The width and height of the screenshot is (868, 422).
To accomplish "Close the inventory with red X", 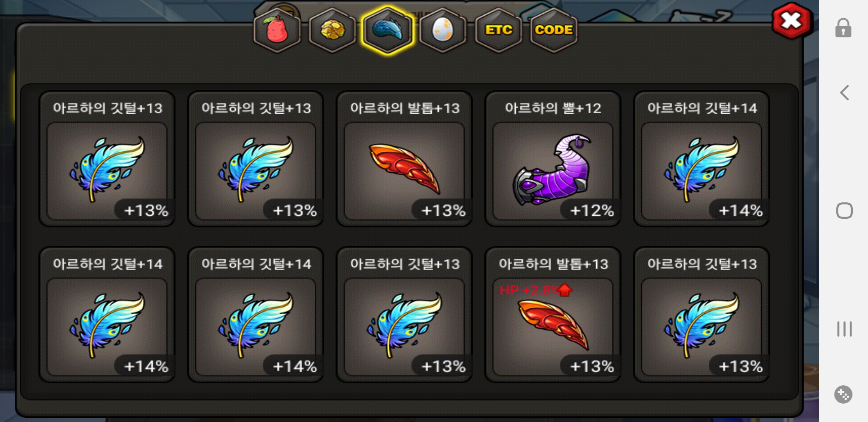I will [792, 21].
